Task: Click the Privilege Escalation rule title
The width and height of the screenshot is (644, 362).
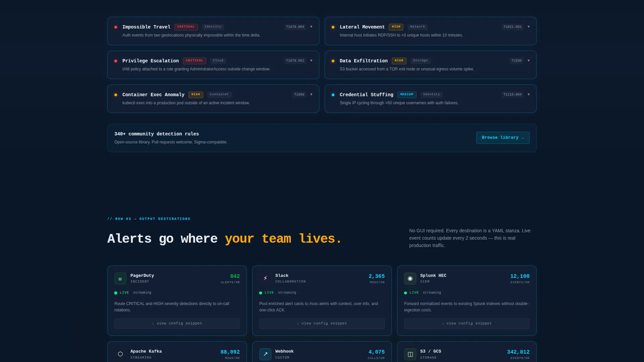Action: tap(151, 61)
